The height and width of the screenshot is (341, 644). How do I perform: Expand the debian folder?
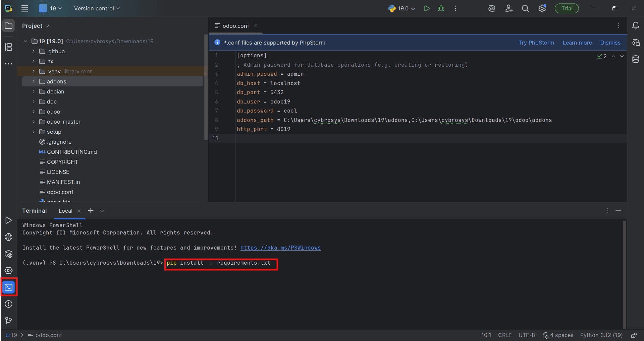[33, 91]
